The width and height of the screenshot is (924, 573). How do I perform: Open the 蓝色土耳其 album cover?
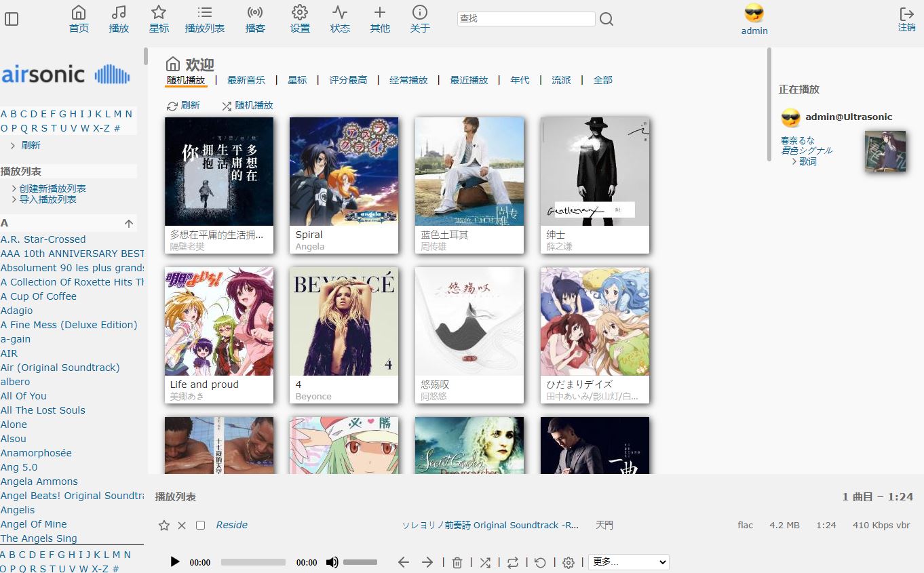[469, 172]
